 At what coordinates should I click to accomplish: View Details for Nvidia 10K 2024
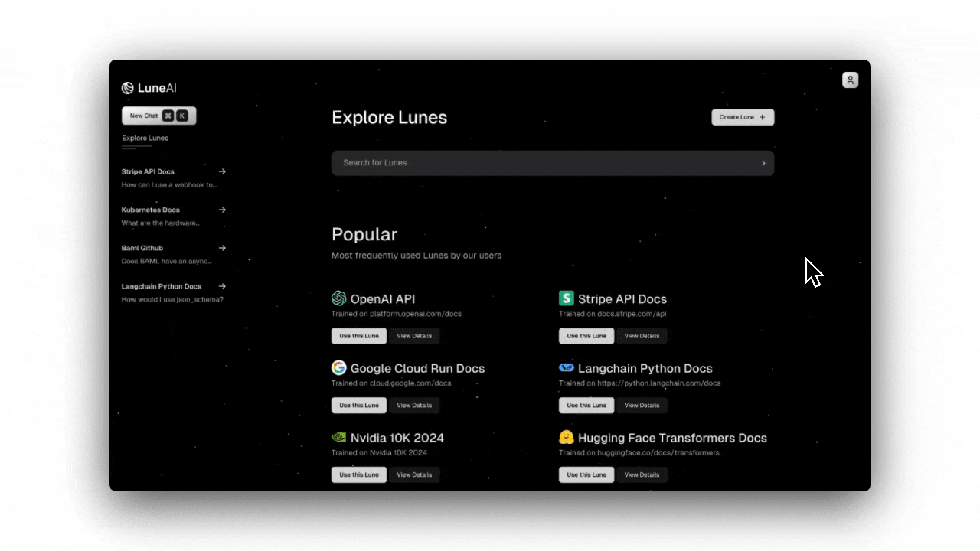[x=414, y=474]
